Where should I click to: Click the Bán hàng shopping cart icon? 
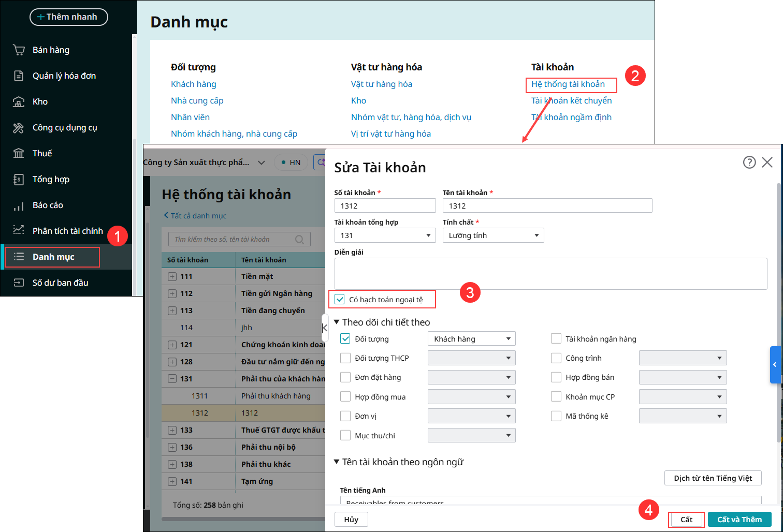[x=19, y=50]
